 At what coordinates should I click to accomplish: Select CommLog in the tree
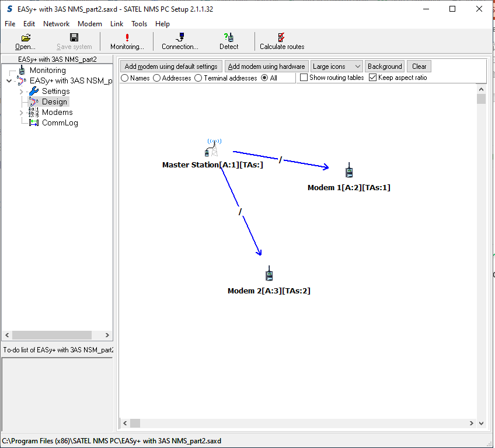[60, 123]
